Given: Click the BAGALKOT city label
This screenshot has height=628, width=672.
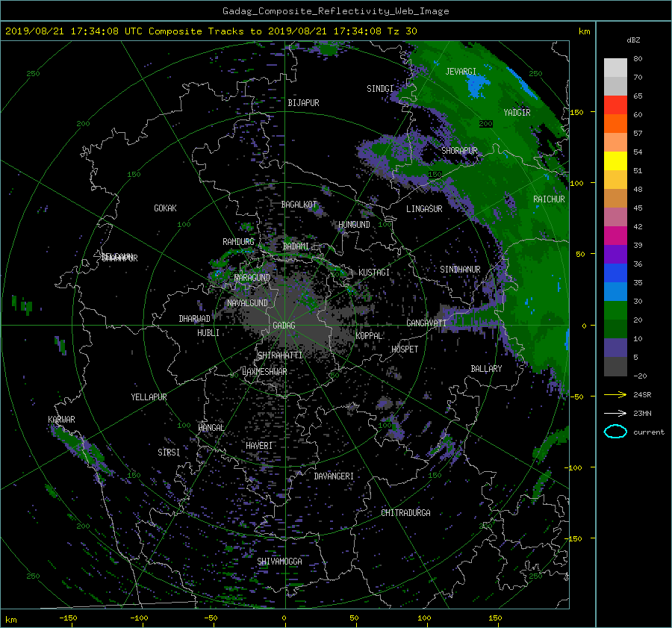Looking at the screenshot, I should click(x=299, y=205).
